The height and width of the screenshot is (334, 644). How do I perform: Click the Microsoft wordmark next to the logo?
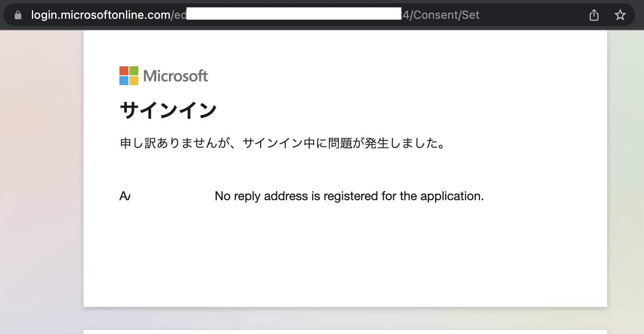point(175,76)
